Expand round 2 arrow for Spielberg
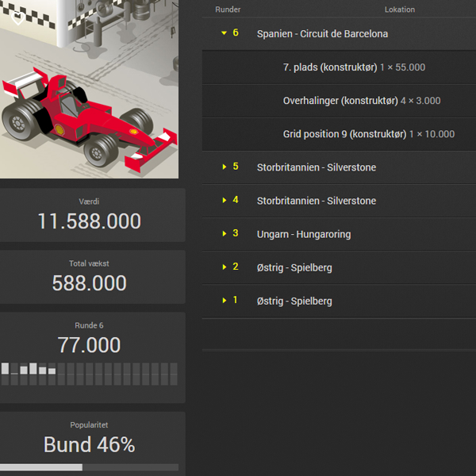Image resolution: width=476 pixels, height=476 pixels. (x=225, y=267)
